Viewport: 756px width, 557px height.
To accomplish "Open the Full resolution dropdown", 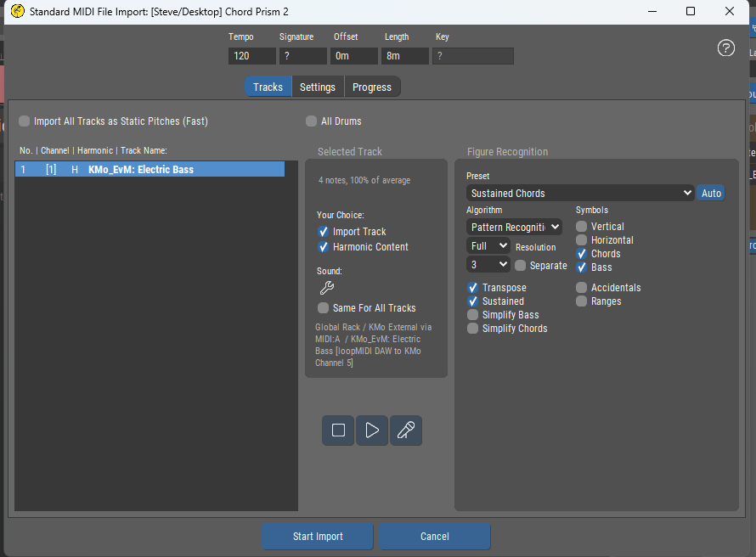I will click(488, 246).
